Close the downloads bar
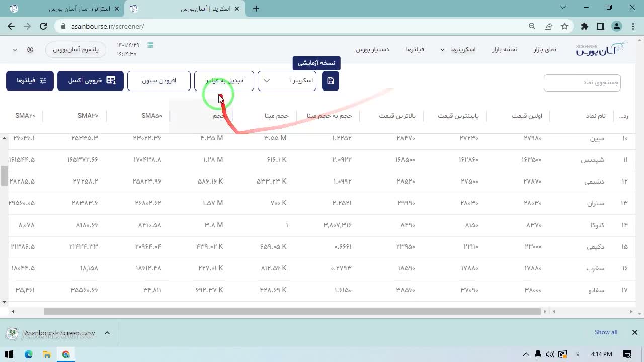The width and height of the screenshot is (644, 362). tap(635, 332)
